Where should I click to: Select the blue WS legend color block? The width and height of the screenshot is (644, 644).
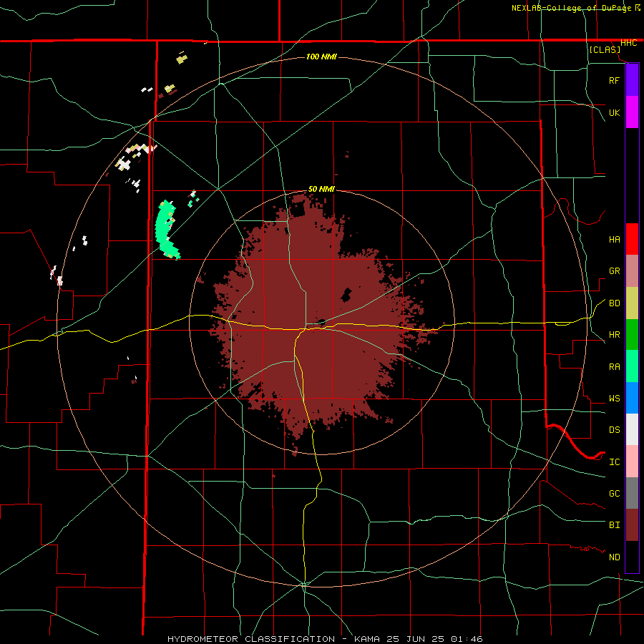pos(632,398)
